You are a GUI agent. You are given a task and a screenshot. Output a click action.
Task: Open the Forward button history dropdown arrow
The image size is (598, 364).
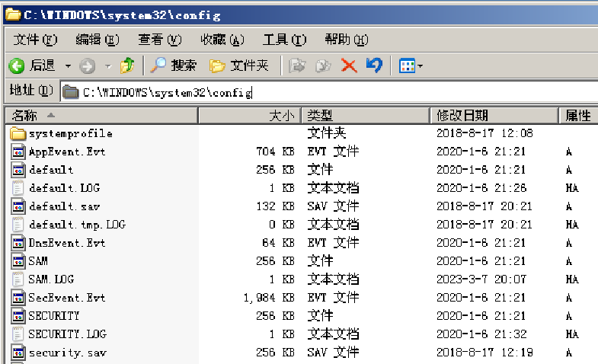point(108,66)
